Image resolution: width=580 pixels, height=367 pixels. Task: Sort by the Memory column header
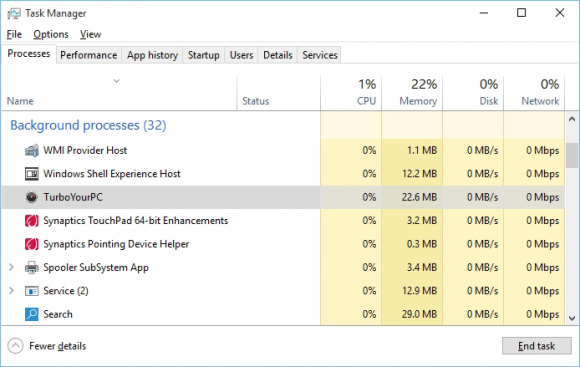[412, 93]
